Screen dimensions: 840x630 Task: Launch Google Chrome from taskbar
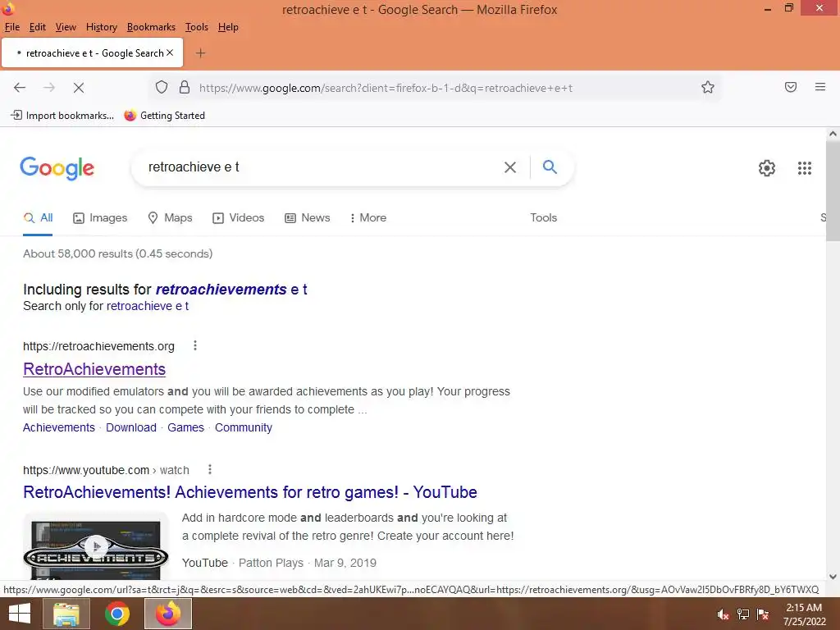coord(117,614)
